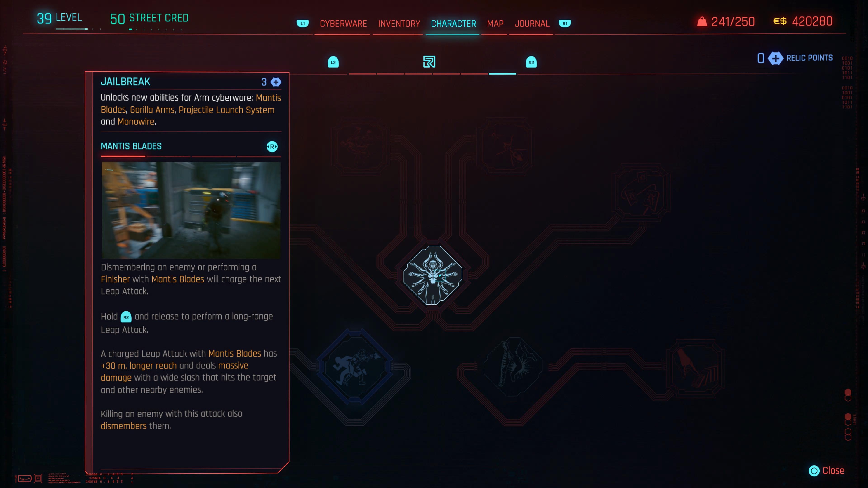Enable Relic Points addition button
The image size is (868, 488).
coord(776,58)
